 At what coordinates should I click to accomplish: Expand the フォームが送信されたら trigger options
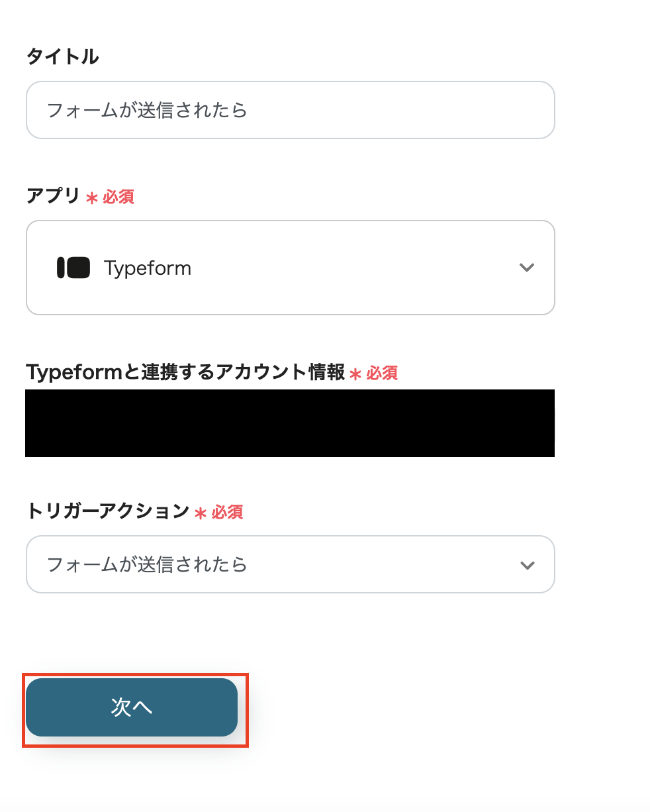click(290, 564)
